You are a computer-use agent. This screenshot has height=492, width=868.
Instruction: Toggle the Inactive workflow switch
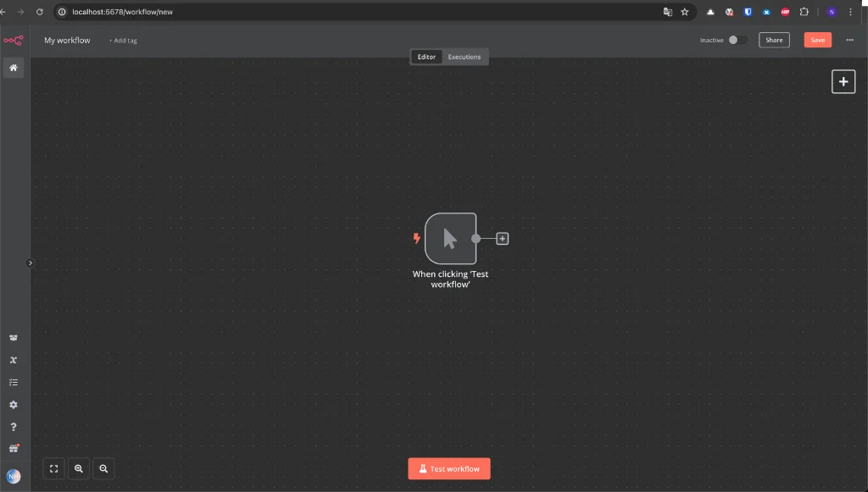(x=737, y=40)
